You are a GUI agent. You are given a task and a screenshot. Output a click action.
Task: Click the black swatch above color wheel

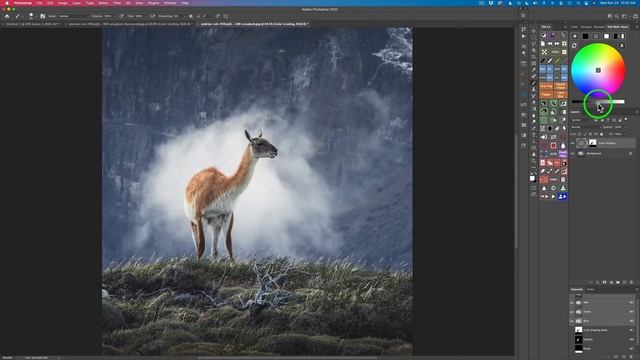(585, 36)
